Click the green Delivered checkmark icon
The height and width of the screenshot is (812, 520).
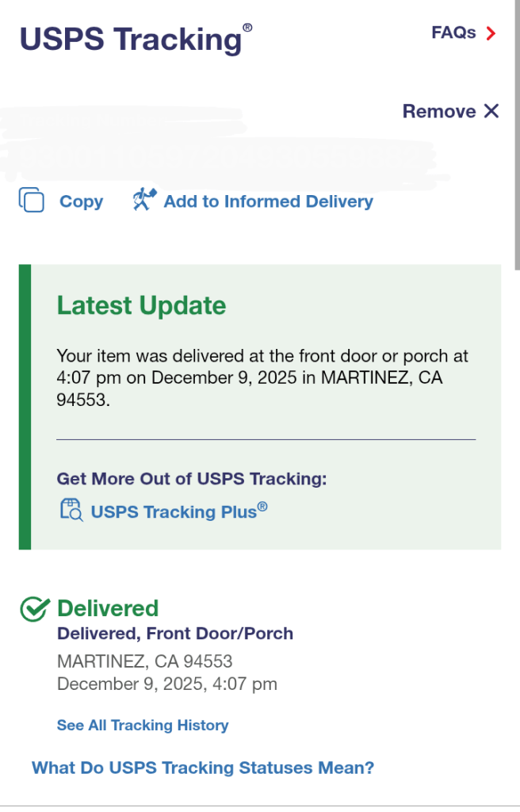34,609
